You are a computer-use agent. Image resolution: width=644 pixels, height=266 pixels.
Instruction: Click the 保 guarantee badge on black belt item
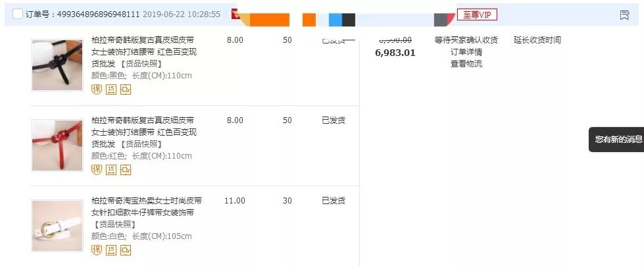tap(97, 89)
